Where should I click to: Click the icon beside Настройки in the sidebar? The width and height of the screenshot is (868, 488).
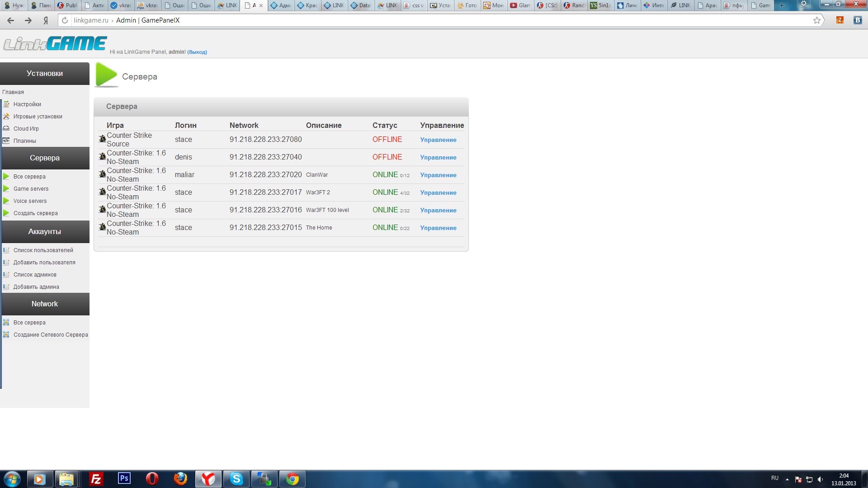6,104
